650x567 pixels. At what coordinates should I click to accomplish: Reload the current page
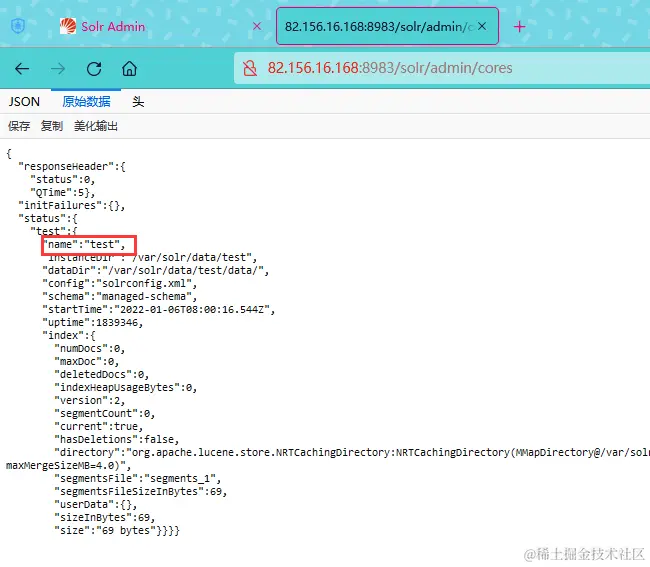tap(94, 69)
